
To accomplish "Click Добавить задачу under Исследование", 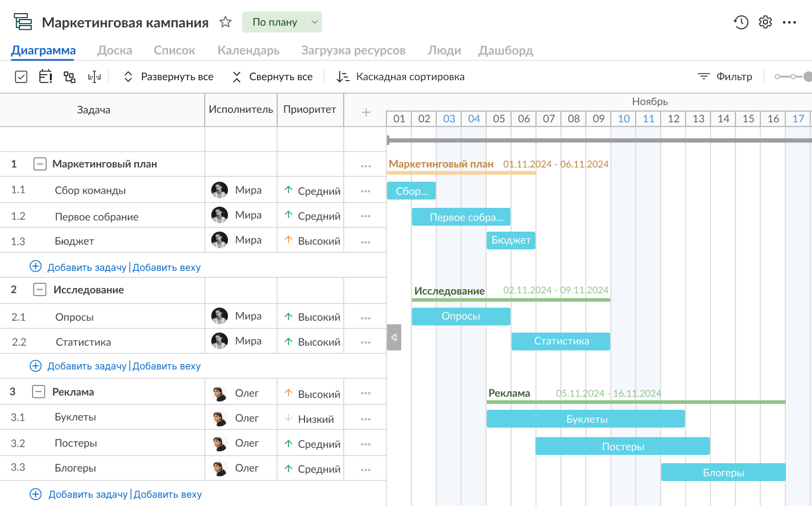I will 87,366.
